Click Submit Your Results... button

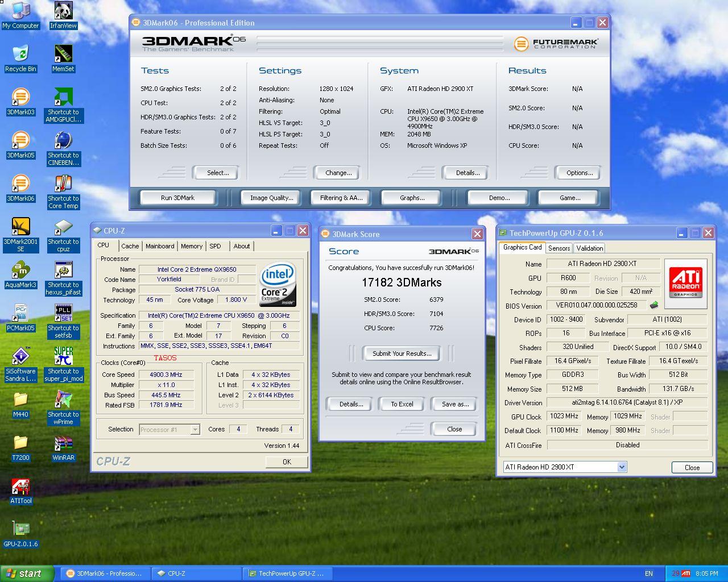[x=402, y=354]
